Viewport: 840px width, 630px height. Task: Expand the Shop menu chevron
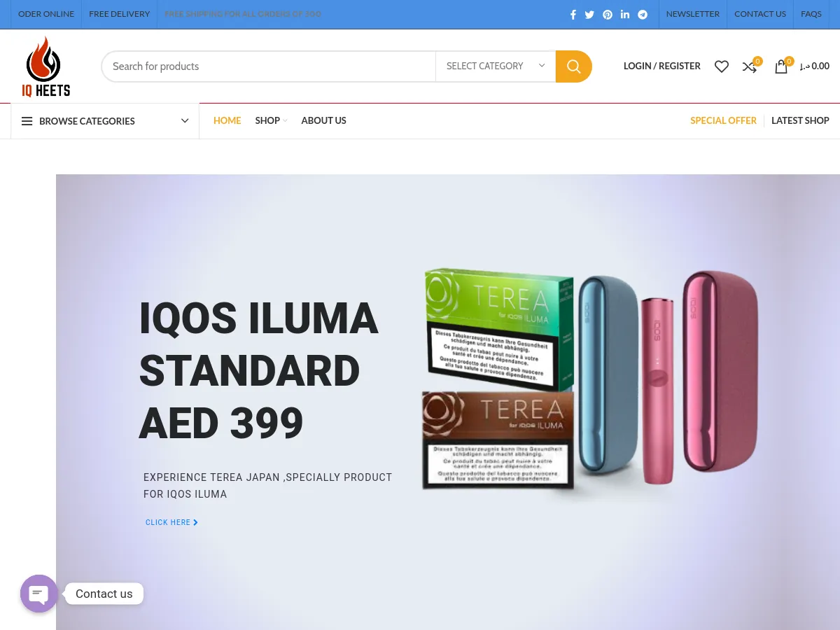286,121
